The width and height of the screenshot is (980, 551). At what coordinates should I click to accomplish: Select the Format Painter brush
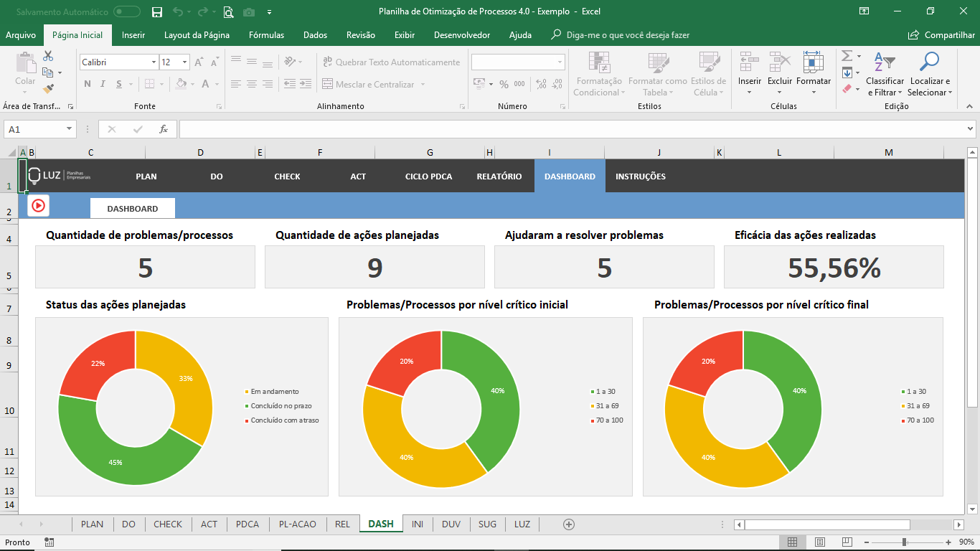(48, 89)
